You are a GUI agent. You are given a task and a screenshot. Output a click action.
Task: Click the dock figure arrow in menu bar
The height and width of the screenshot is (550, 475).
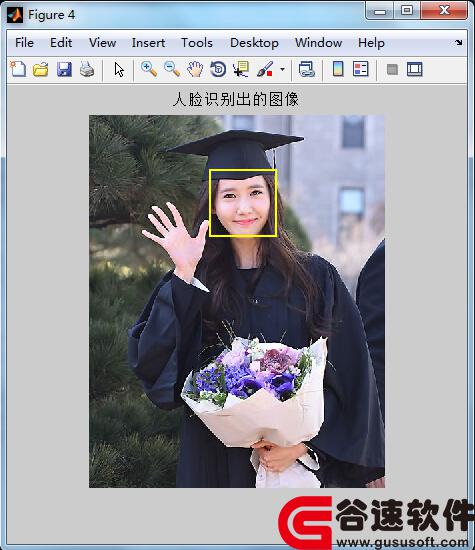(459, 42)
